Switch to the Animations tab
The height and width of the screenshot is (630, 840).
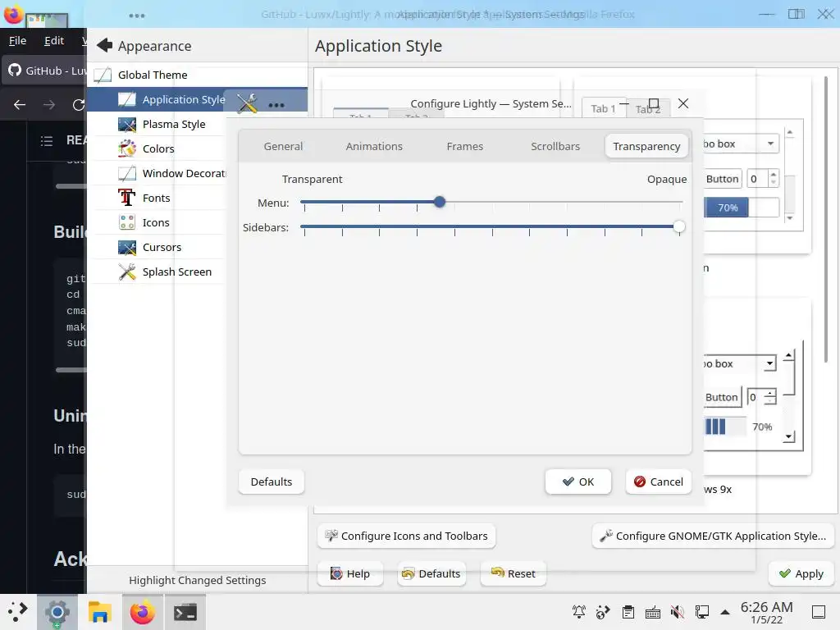pos(374,146)
